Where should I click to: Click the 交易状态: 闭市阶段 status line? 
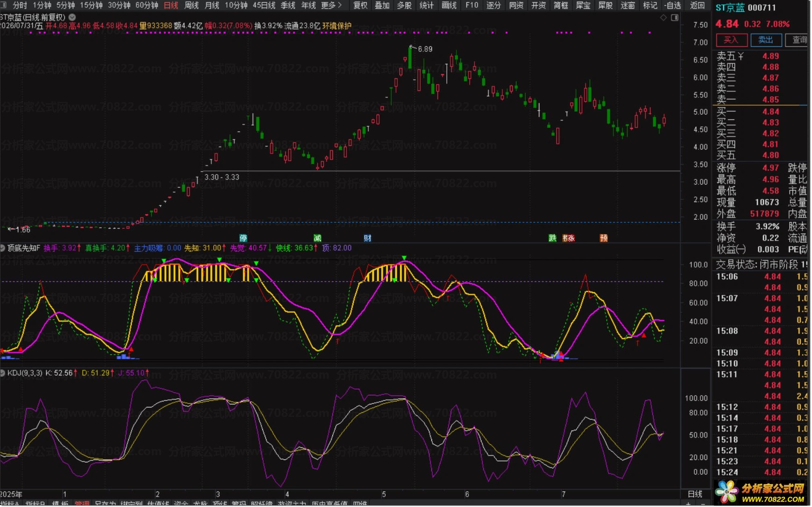[762, 265]
